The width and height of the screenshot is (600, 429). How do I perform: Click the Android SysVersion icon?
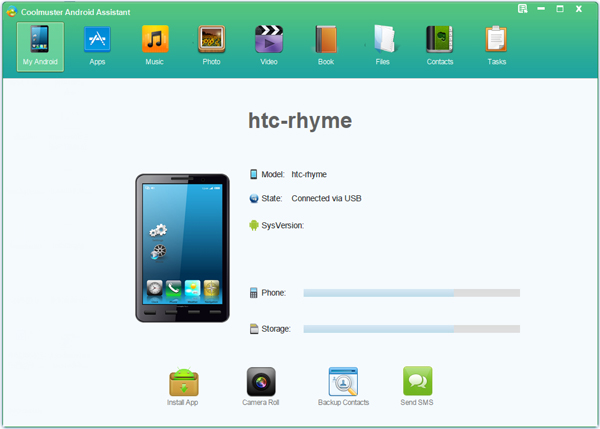[x=254, y=225]
